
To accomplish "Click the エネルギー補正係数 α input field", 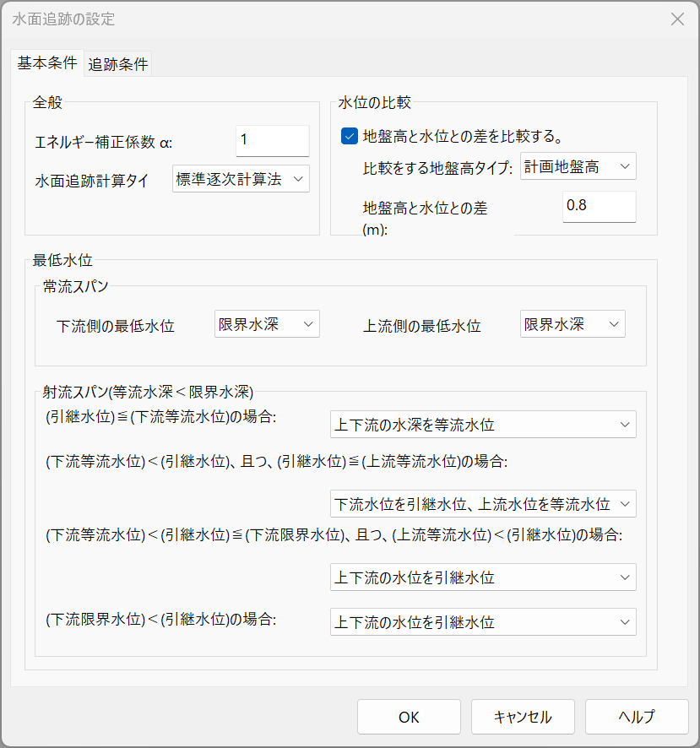I will 272,141.
